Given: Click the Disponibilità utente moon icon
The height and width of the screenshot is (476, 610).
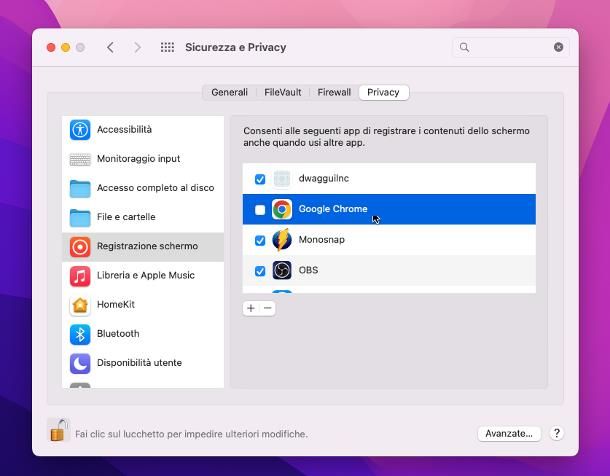Looking at the screenshot, I should 80,363.
